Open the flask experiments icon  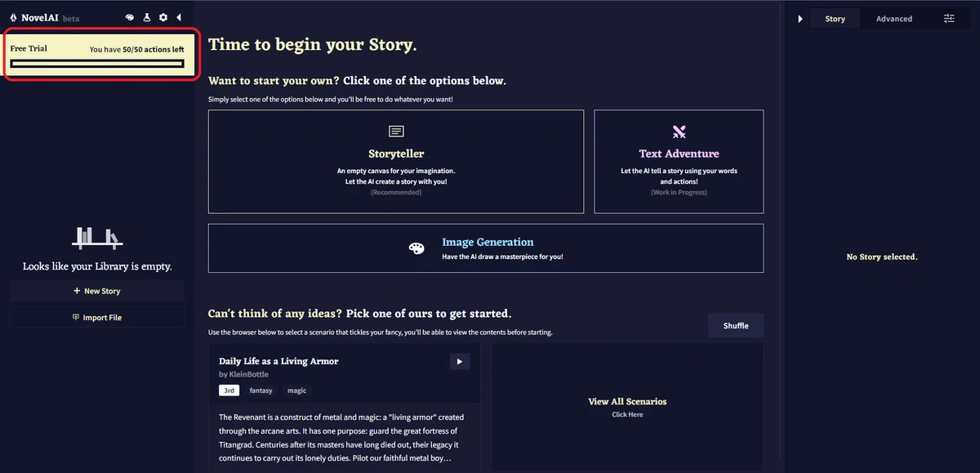[147, 18]
